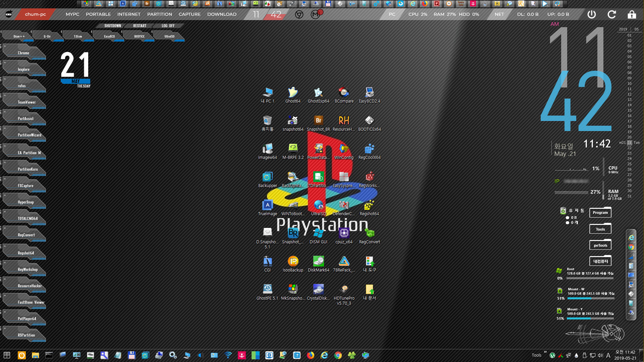Open WinContig desktop icon
Viewport: 644px width, 362px height.
click(344, 151)
